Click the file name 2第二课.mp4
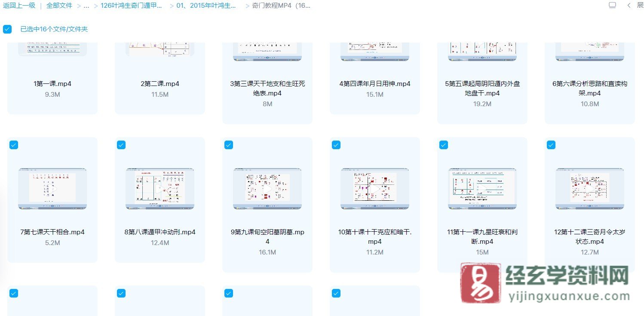 click(x=160, y=84)
